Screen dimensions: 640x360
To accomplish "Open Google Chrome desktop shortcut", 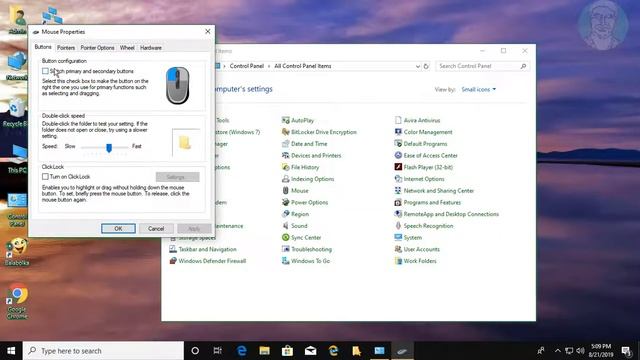I will coord(17,301).
